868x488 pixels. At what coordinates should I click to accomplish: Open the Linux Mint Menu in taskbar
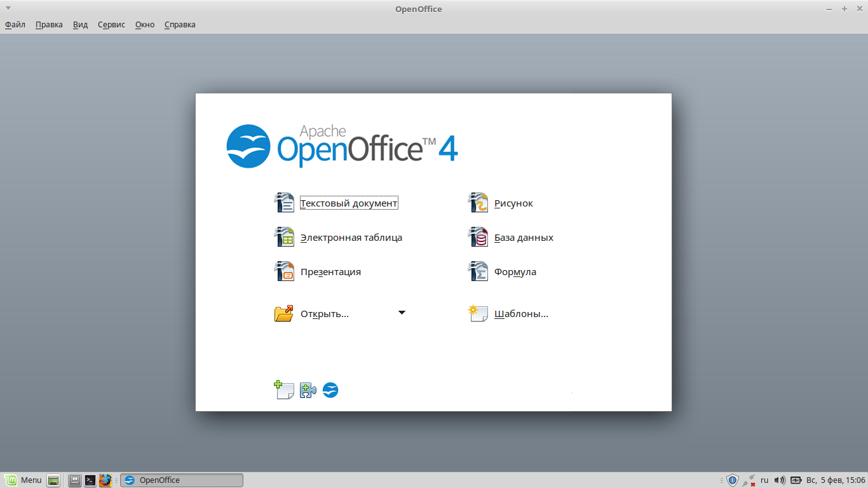24,480
